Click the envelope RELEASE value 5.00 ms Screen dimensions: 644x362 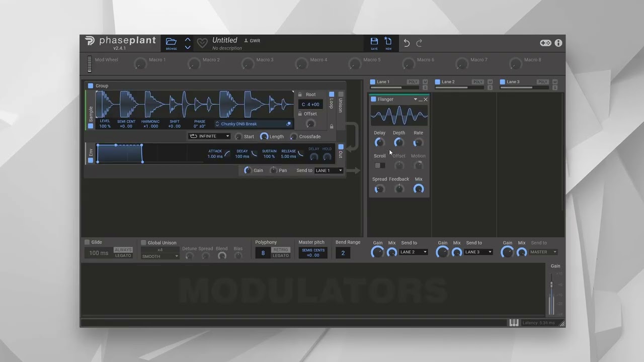[x=288, y=156]
